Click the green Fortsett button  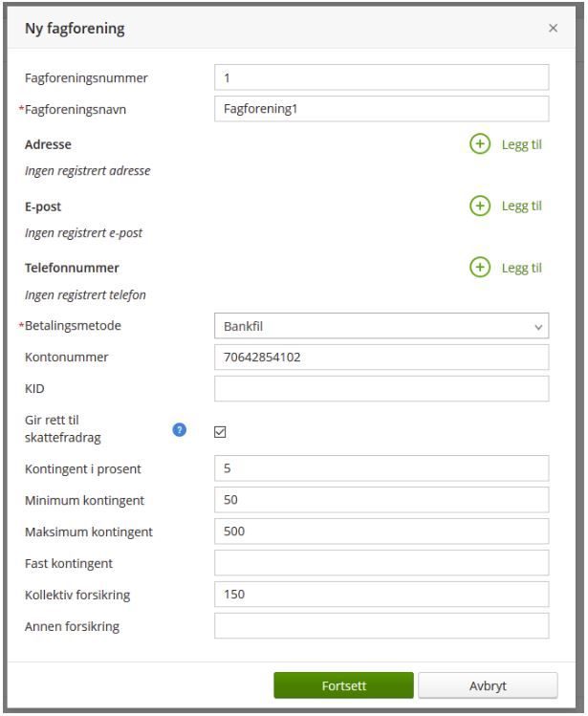[x=343, y=685]
